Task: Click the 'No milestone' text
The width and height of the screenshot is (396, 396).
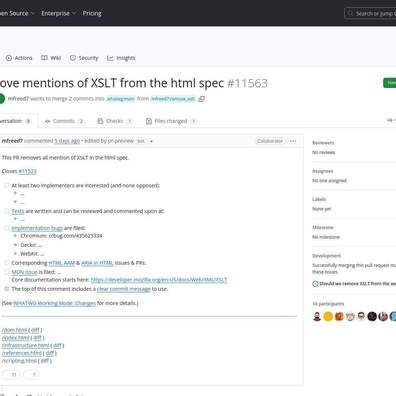Action: coord(326,237)
